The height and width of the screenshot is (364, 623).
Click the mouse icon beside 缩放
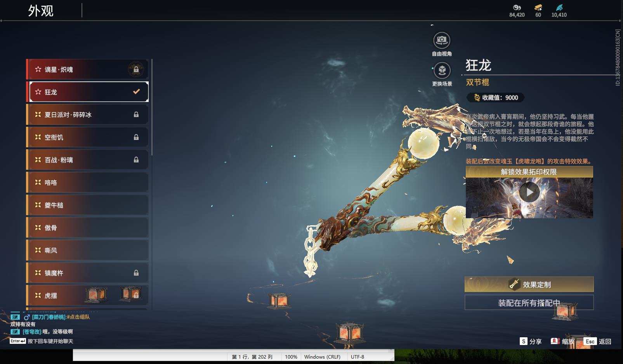[x=555, y=341]
